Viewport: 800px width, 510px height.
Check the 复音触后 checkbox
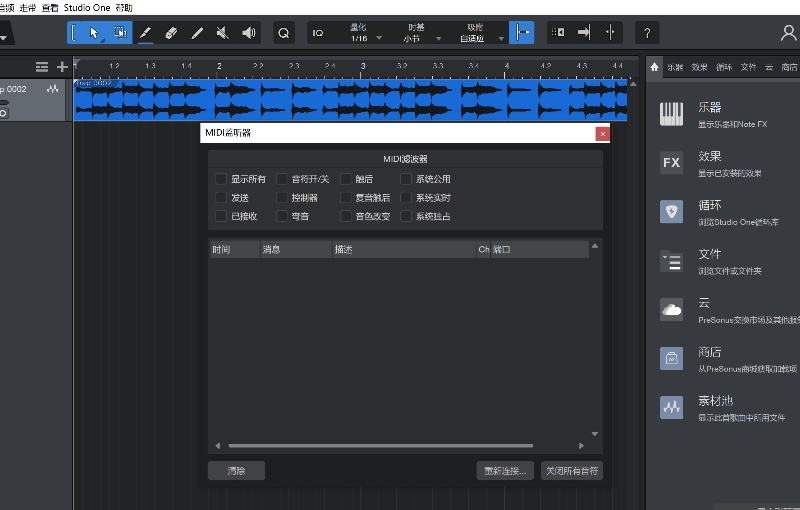click(x=345, y=197)
